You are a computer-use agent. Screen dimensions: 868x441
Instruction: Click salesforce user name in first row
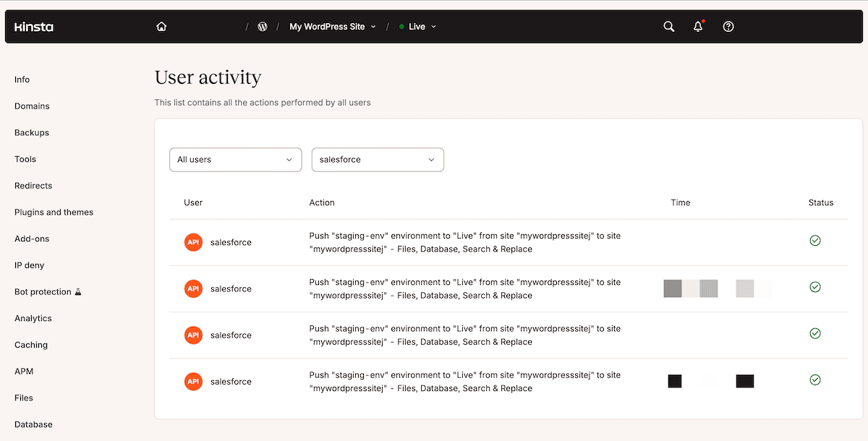[231, 242]
